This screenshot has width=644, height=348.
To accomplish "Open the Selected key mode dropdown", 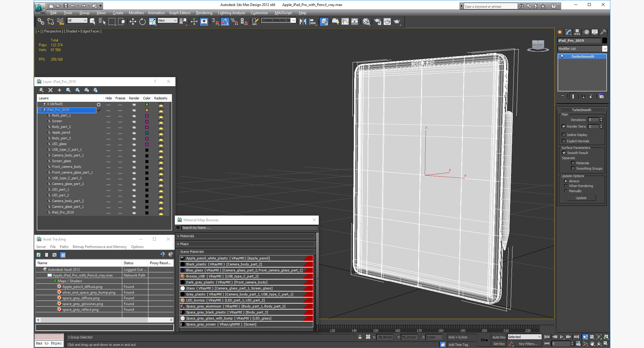I will pos(524,337).
